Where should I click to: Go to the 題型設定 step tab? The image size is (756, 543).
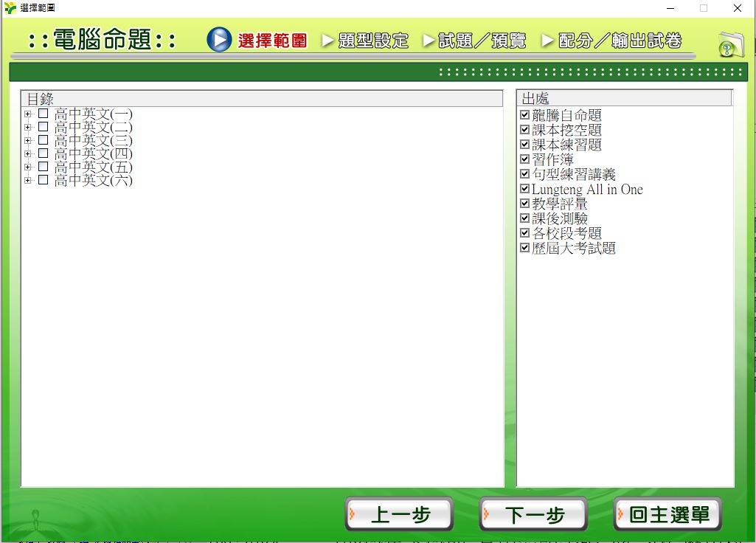373,41
